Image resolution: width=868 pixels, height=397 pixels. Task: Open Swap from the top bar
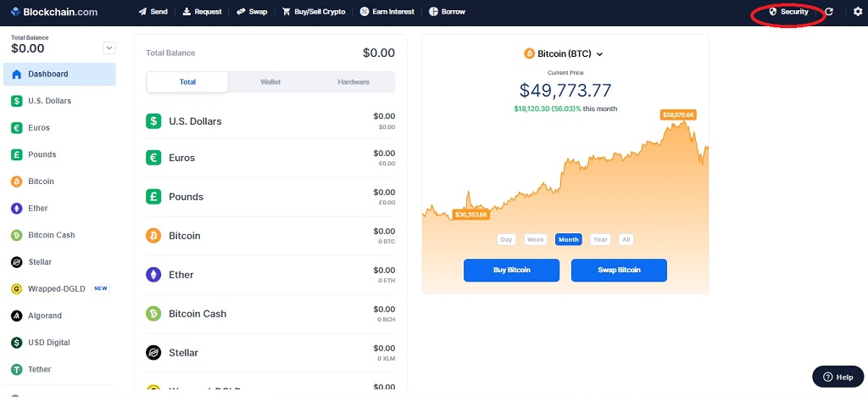pos(252,12)
